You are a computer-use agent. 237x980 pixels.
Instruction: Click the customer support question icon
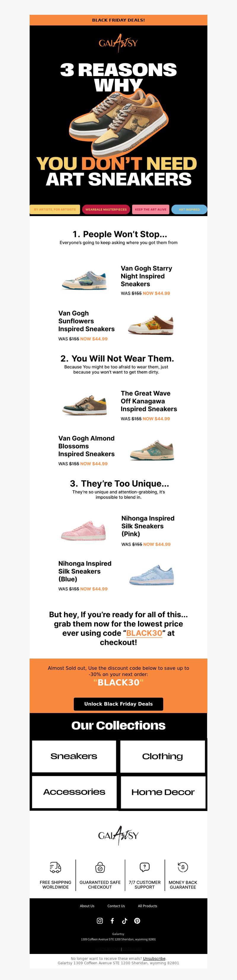click(144, 867)
